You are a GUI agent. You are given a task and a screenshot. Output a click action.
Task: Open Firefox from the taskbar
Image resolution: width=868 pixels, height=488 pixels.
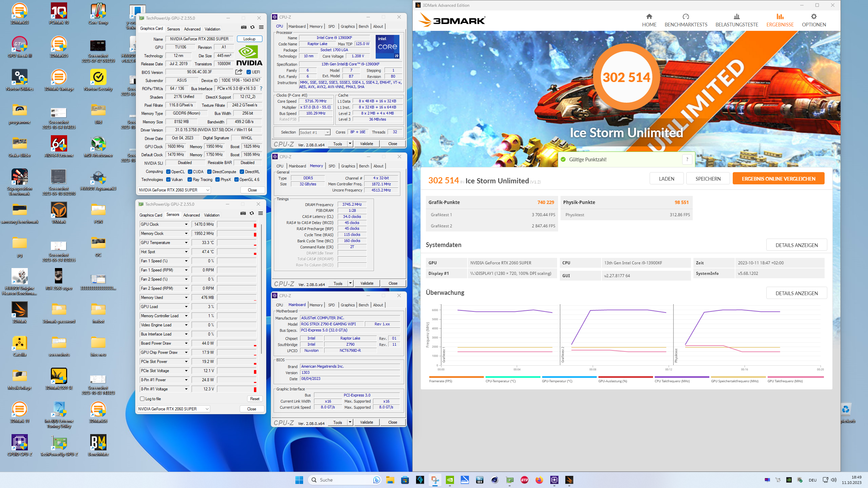click(x=539, y=480)
